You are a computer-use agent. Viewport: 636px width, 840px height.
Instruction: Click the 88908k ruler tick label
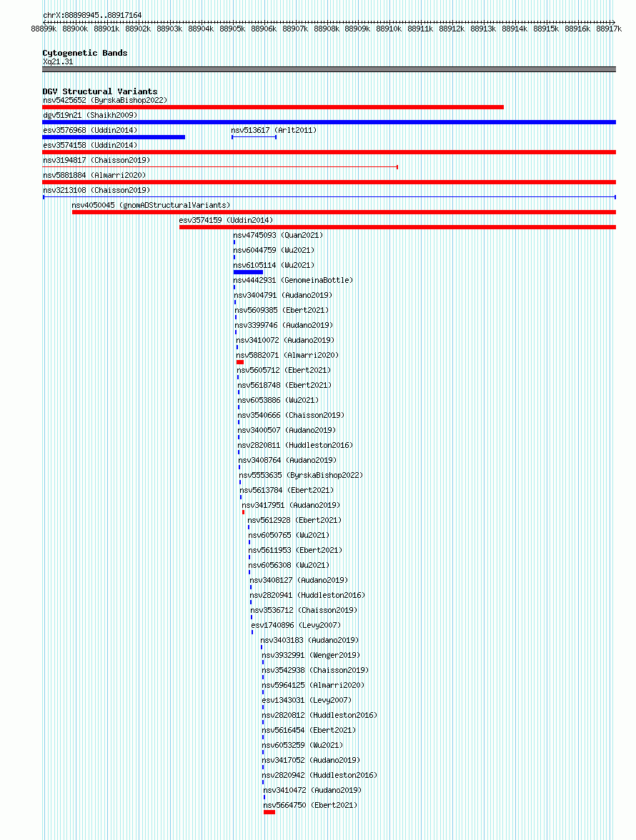327,29
